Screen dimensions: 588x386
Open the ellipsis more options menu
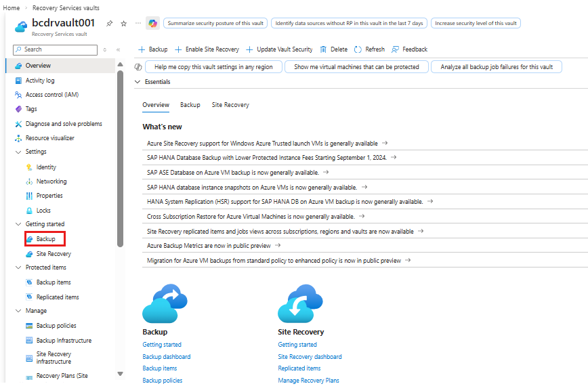coord(138,23)
